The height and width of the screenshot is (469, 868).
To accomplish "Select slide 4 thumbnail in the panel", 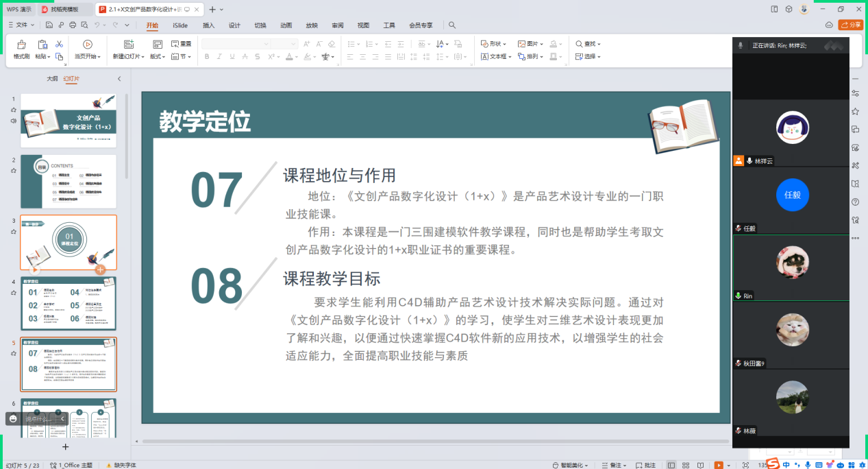I will [69, 304].
